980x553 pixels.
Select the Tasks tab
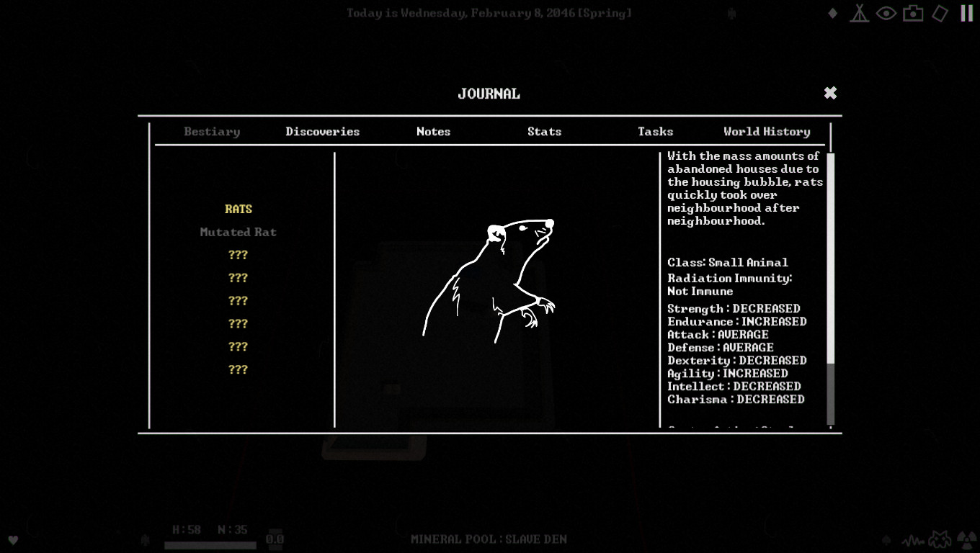click(655, 132)
